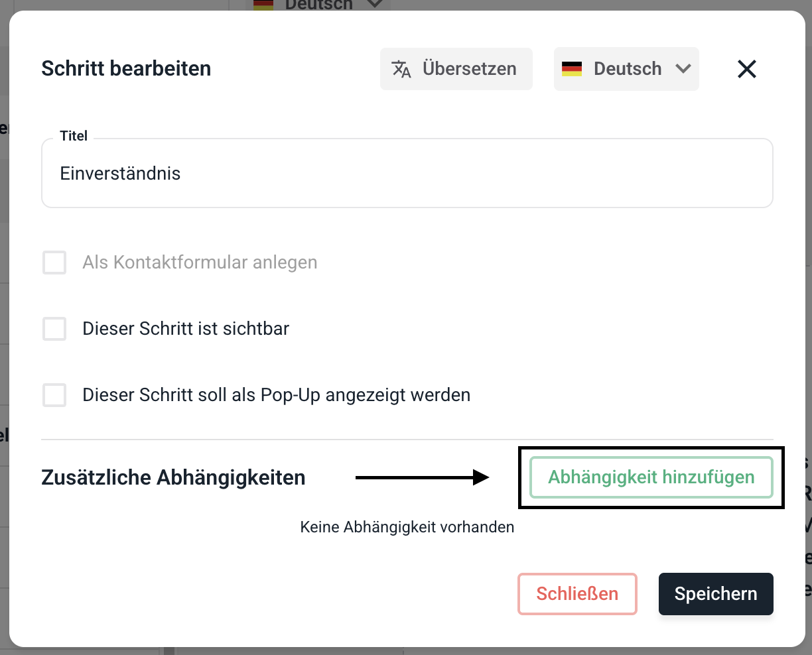
Task: Open the Deutsch language selector label
Action: pyautogui.click(x=628, y=69)
